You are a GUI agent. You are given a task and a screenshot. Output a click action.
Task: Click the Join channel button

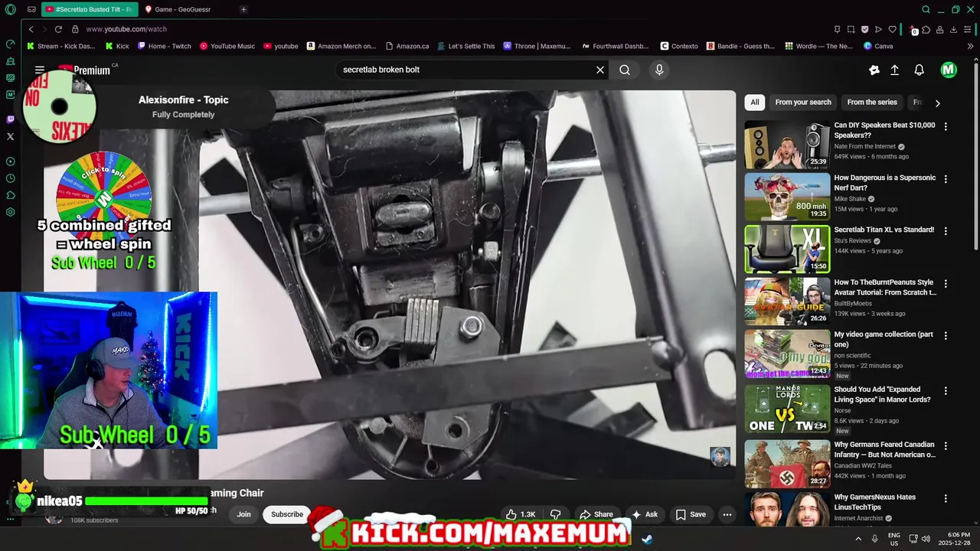coord(243,514)
